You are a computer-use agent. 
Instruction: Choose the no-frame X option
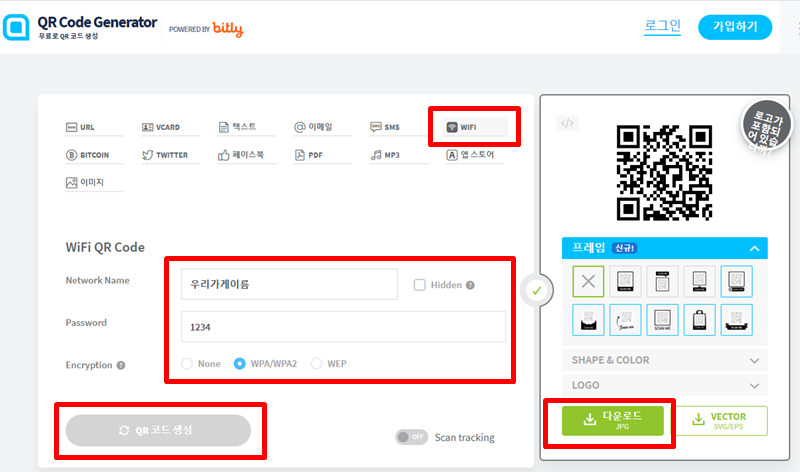coord(588,281)
